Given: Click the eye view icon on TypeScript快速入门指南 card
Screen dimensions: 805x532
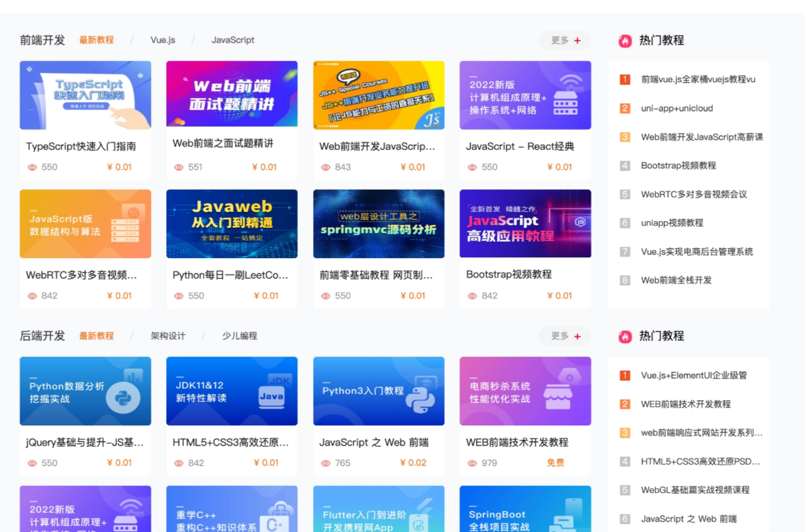Looking at the screenshot, I should pyautogui.click(x=31, y=167).
